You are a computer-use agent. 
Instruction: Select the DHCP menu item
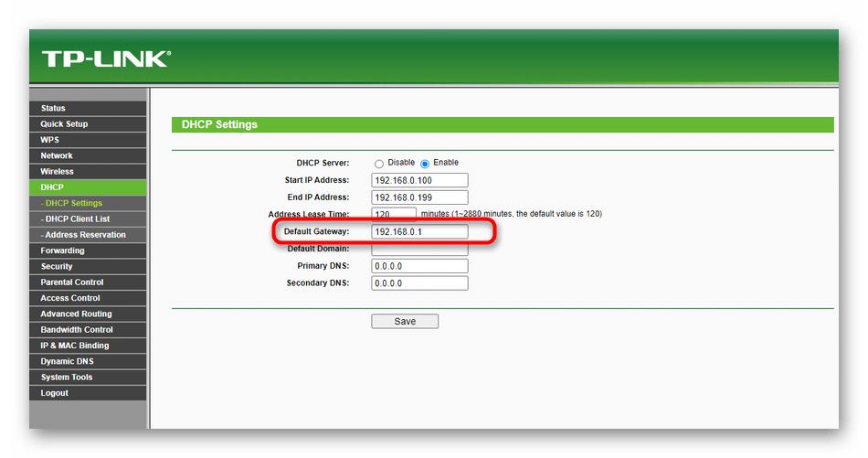[x=88, y=187]
